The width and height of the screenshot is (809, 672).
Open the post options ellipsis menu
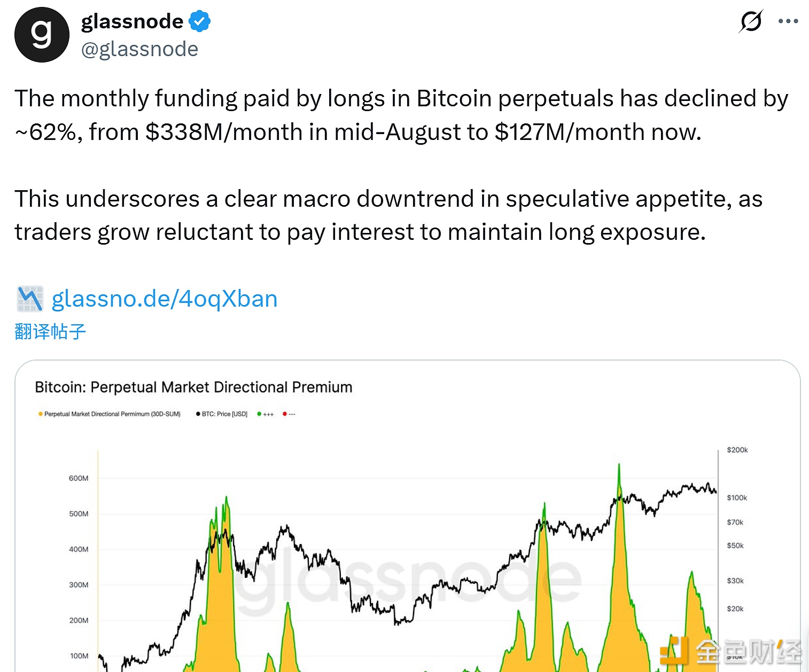click(x=788, y=21)
